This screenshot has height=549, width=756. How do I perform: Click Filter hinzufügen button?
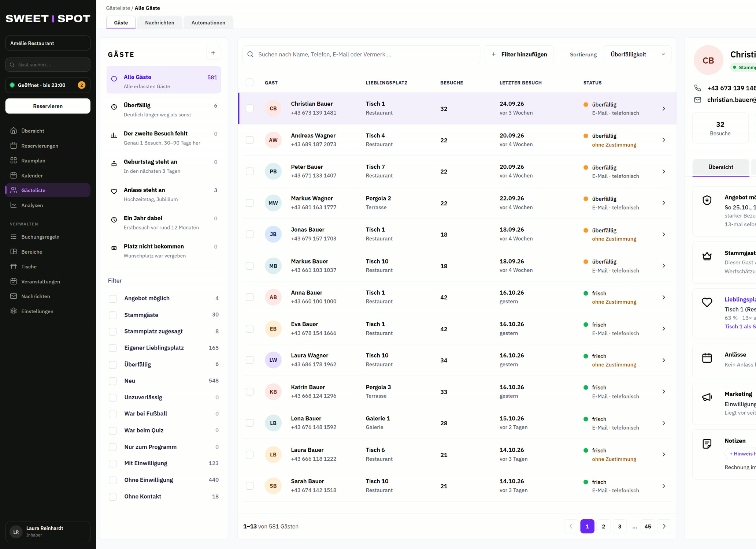(x=519, y=54)
